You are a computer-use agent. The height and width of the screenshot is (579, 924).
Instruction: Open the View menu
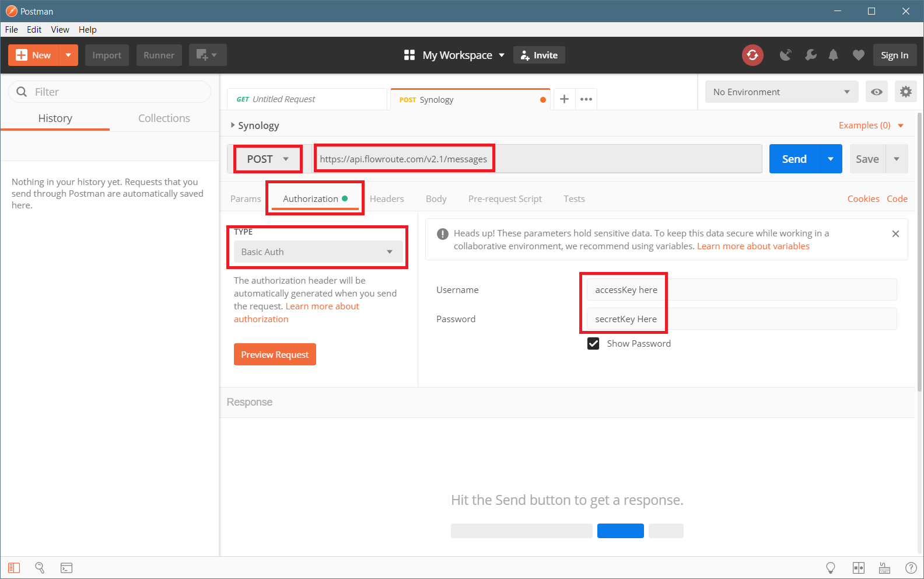60,30
